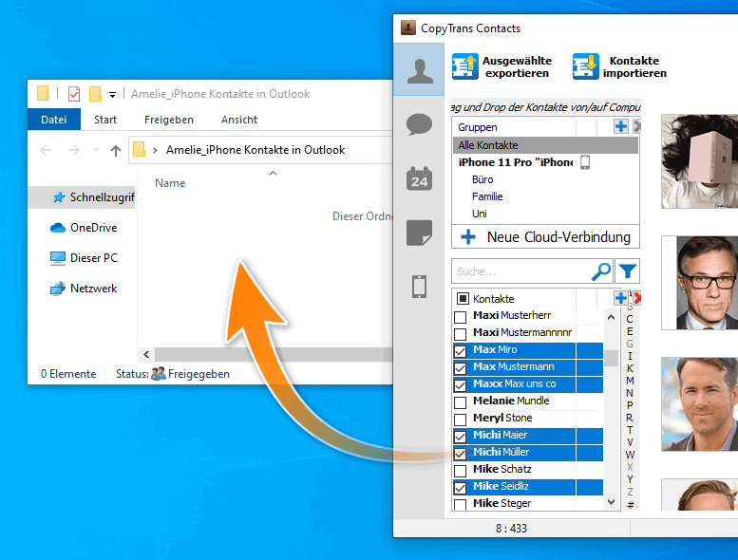
Task: Click Explorer forward arrow
Action: coord(74,150)
